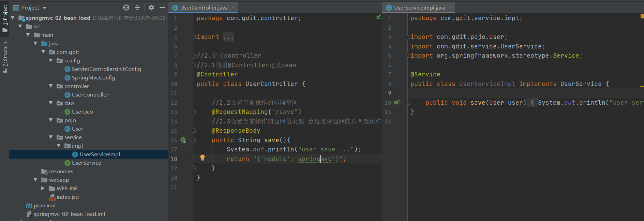
Task: Click line number 18 in UserController gutter
Action: coord(174,159)
